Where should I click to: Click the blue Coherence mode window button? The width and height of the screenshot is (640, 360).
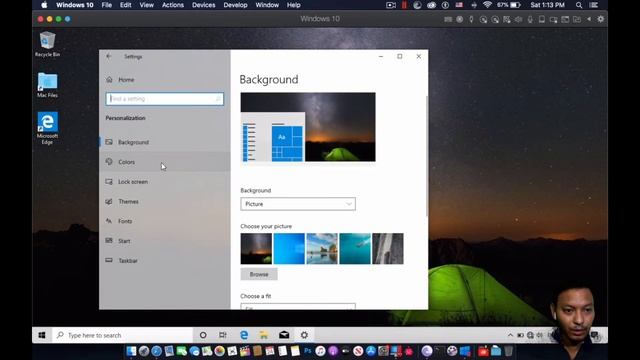point(67,19)
